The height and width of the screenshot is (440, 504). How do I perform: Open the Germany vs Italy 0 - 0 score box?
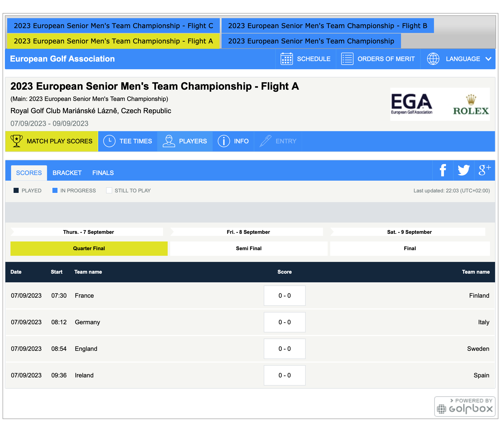click(284, 322)
